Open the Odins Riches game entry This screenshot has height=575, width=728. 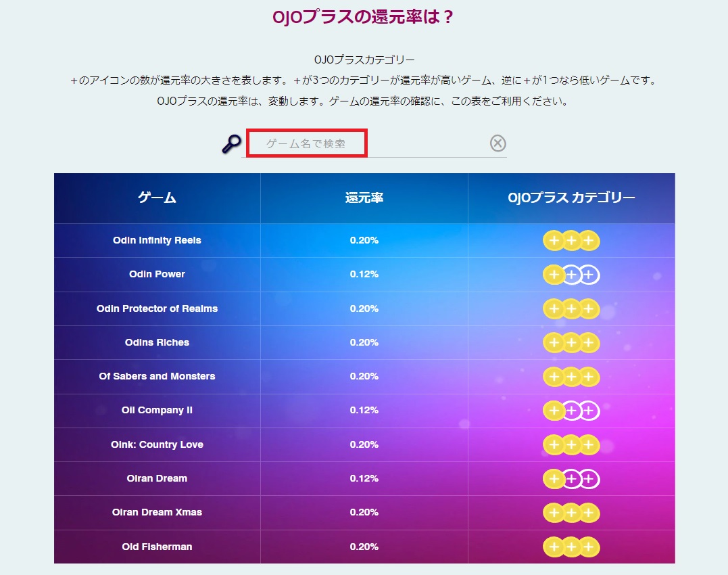pos(157,342)
